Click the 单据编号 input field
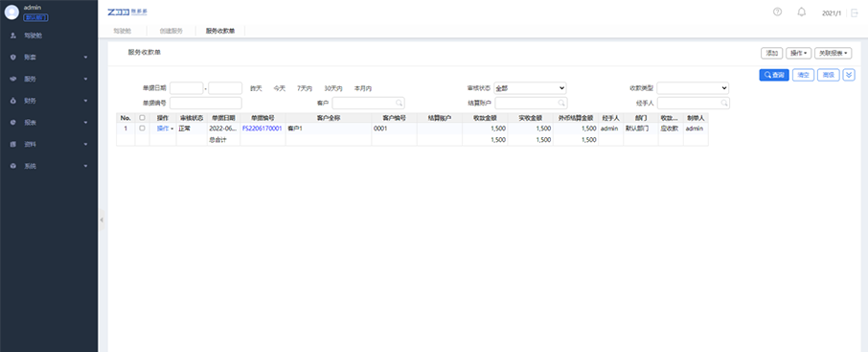The image size is (868, 352). [x=206, y=103]
